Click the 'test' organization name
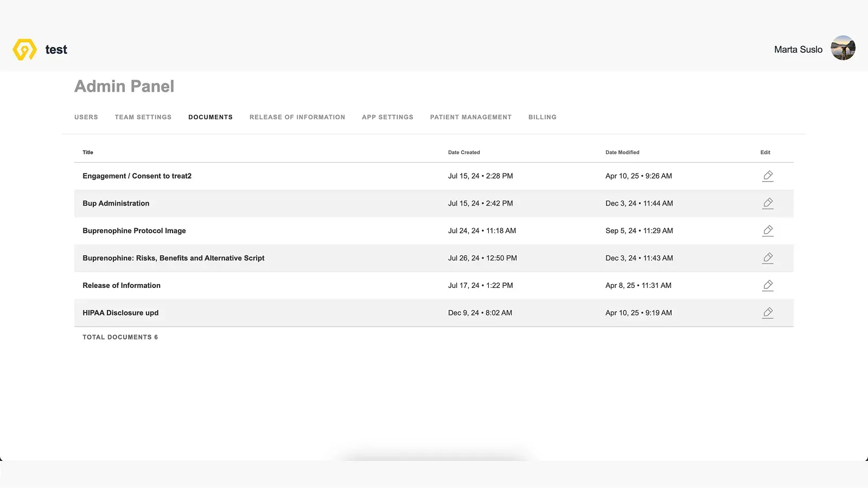 click(x=56, y=49)
